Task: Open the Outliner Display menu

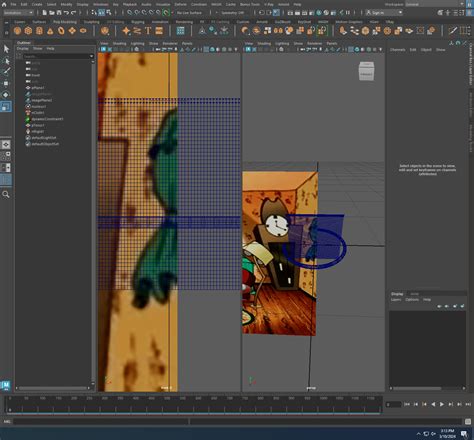Action: pyautogui.click(x=23, y=49)
